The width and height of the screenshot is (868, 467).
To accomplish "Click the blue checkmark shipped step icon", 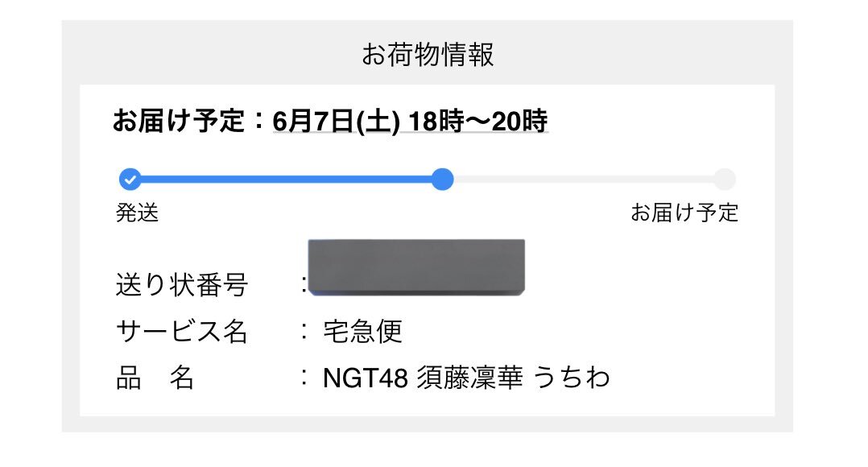I will [130, 180].
